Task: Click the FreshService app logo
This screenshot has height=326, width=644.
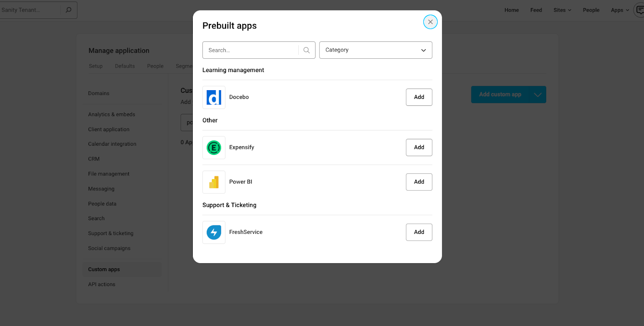Action: pyautogui.click(x=214, y=232)
